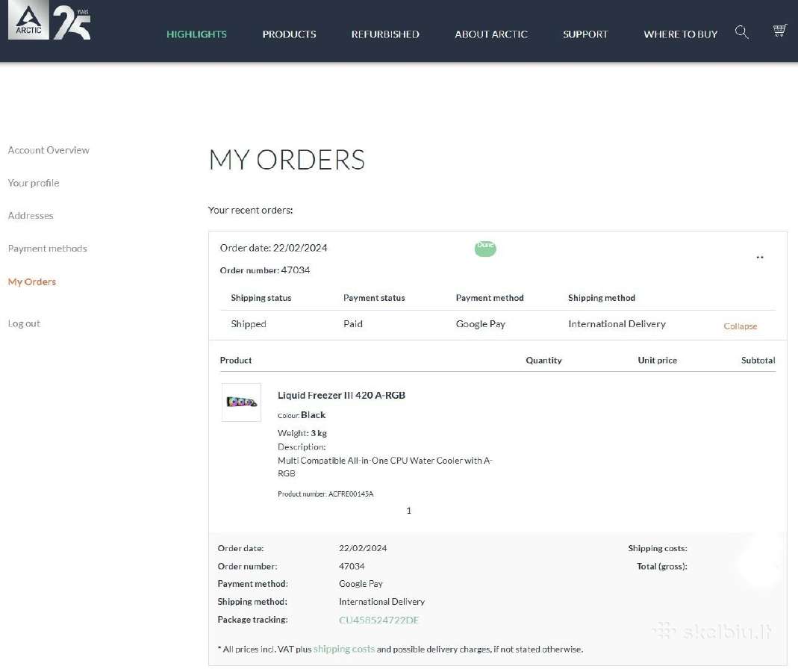Open the SUPPORT menu

click(x=585, y=34)
